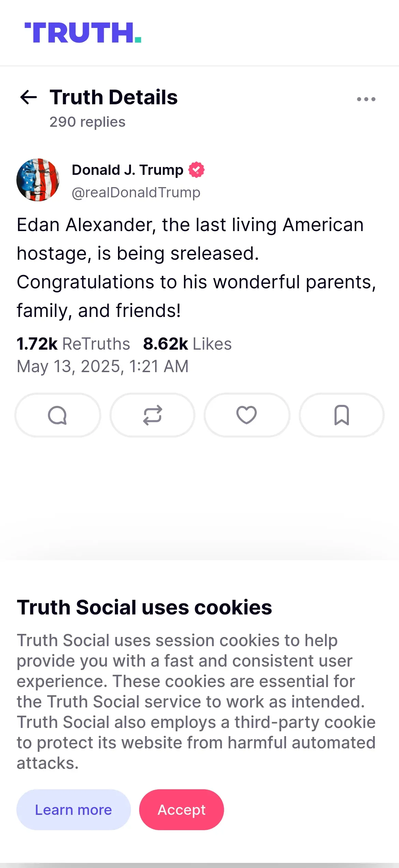Open Donald J. Trump's profile avatar
399x868 pixels.
(x=38, y=180)
